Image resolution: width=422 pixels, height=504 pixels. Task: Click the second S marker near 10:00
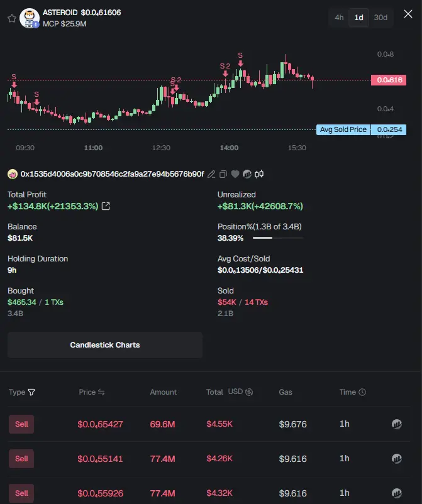(36, 98)
